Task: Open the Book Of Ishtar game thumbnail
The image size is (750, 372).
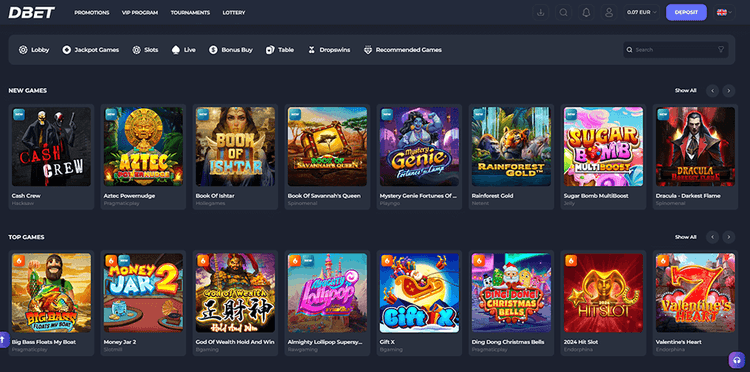Action: 235,146
